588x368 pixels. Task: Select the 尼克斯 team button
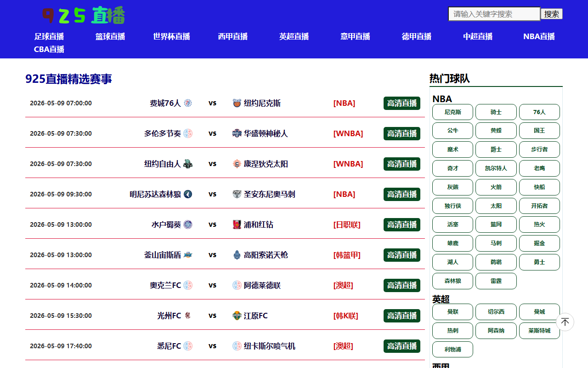click(x=452, y=112)
